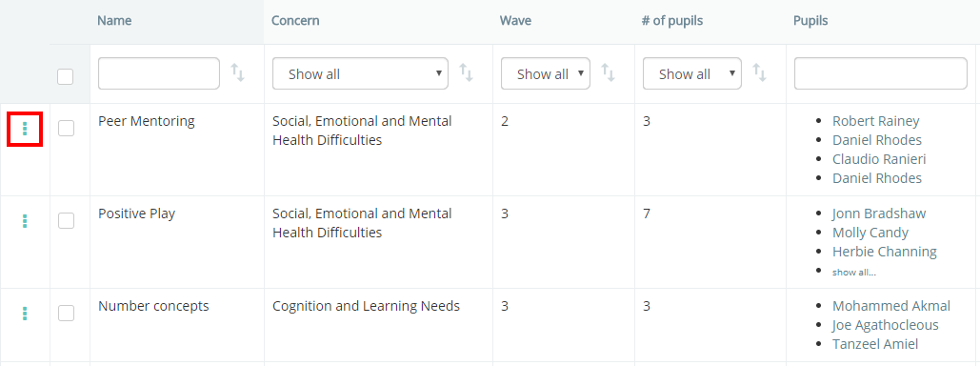Viewport: 980px width, 366px height.
Task: Click the Name column header
Action: (114, 21)
